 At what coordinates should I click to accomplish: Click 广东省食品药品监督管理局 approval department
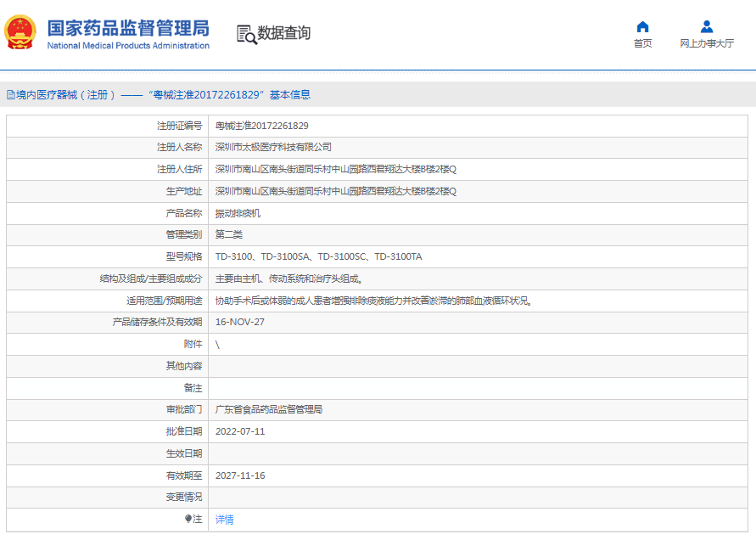[269, 410]
